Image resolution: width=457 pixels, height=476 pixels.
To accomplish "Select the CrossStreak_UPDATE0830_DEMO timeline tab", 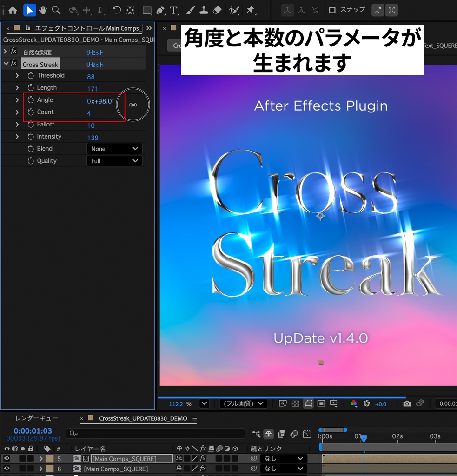I will (143, 418).
